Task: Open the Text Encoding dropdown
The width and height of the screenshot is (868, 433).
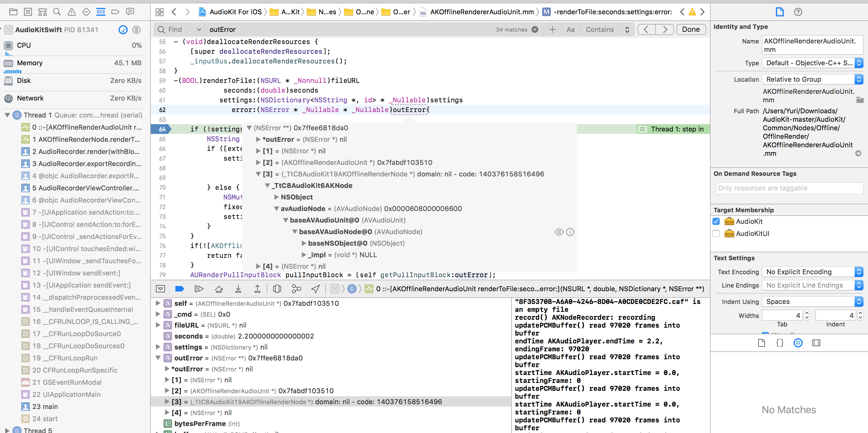Action: click(812, 272)
